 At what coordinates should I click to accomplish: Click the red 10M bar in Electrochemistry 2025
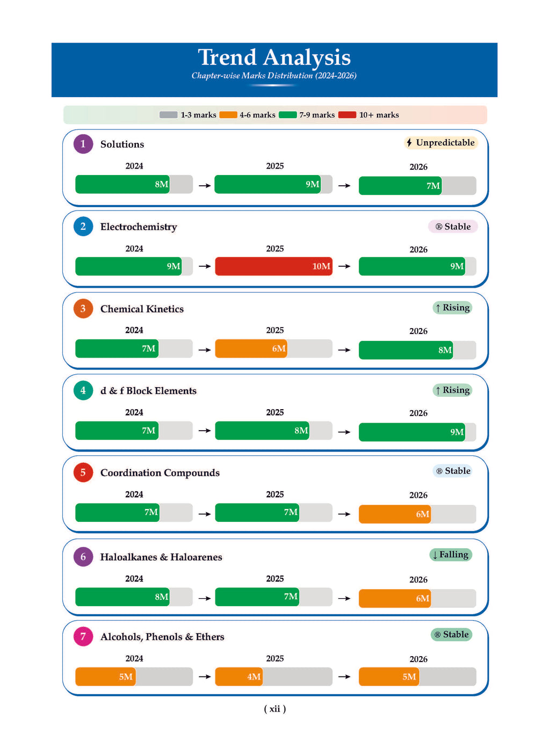tap(274, 266)
